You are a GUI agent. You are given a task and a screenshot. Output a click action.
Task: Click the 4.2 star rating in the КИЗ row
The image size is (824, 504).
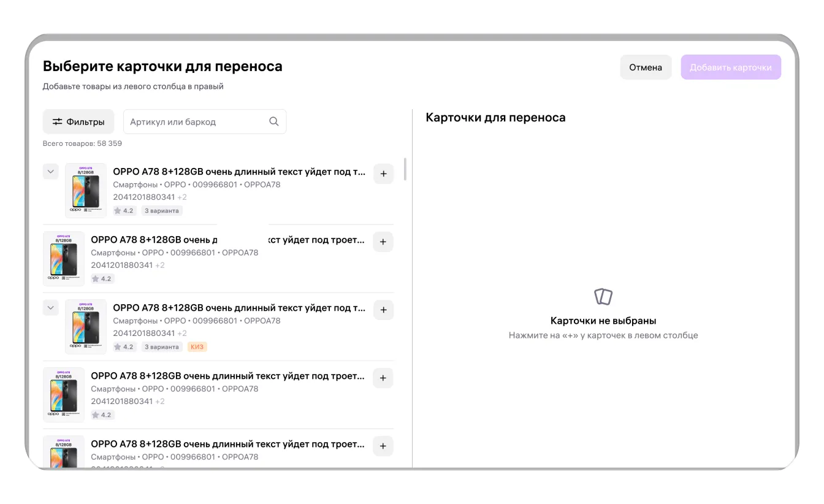coord(124,347)
